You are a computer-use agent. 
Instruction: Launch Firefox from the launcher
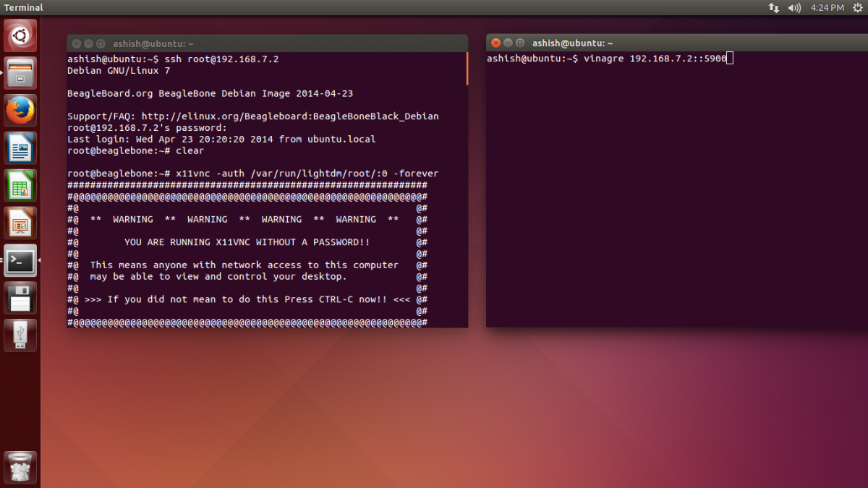[x=20, y=110]
